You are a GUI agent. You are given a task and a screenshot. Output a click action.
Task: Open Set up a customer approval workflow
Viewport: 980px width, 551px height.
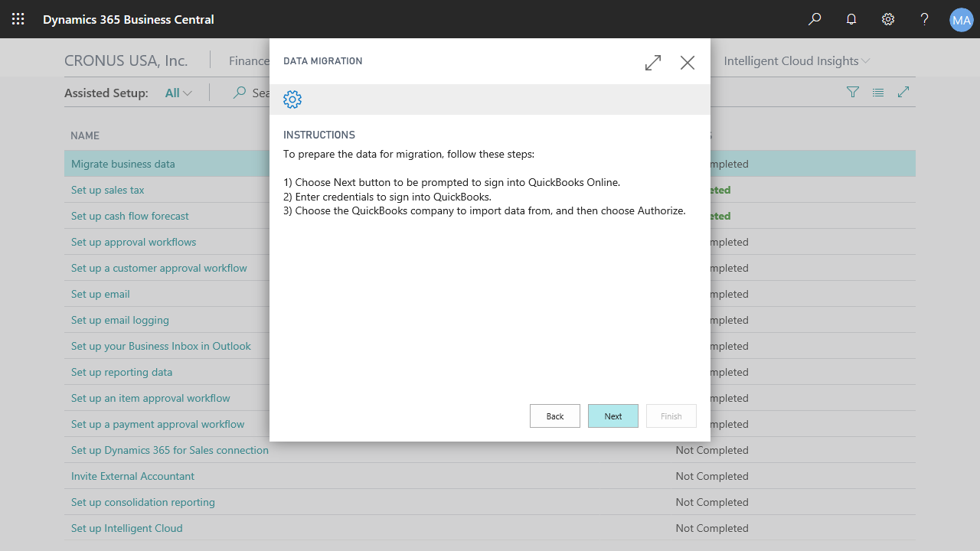(x=159, y=268)
